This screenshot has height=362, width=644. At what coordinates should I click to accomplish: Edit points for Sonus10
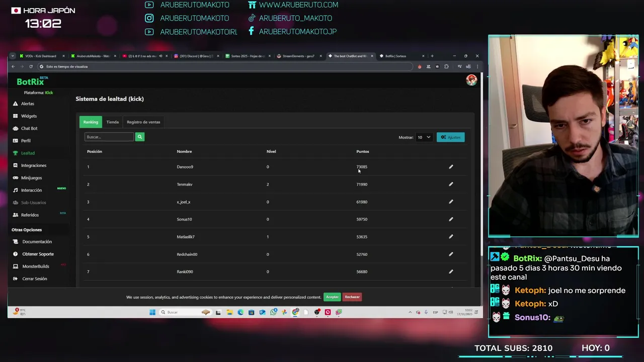tap(451, 219)
